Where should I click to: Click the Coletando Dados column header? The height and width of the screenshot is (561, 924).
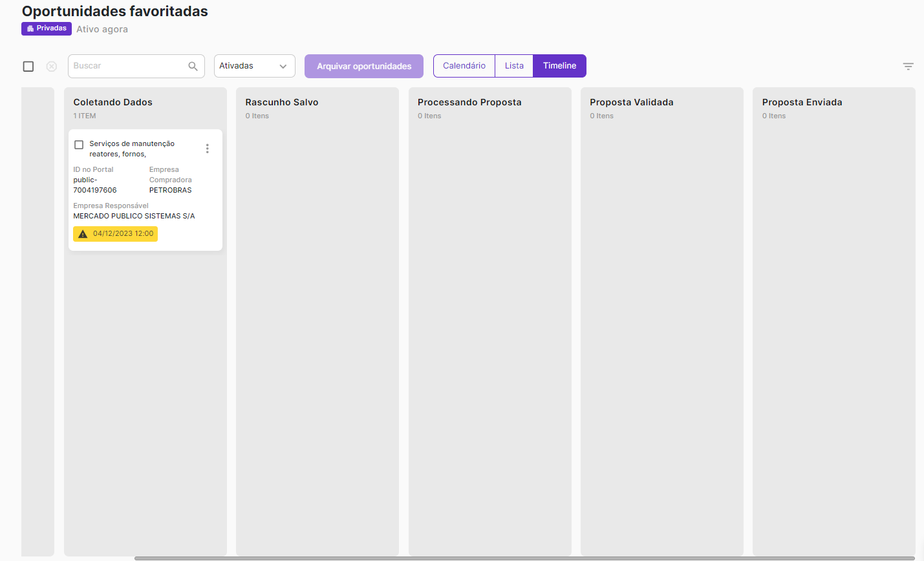(x=113, y=102)
